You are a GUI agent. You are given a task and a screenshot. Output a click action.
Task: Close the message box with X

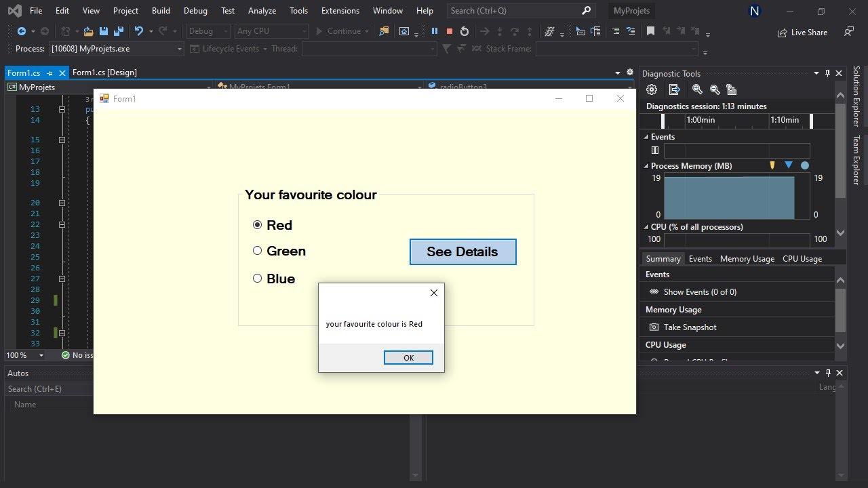click(434, 293)
